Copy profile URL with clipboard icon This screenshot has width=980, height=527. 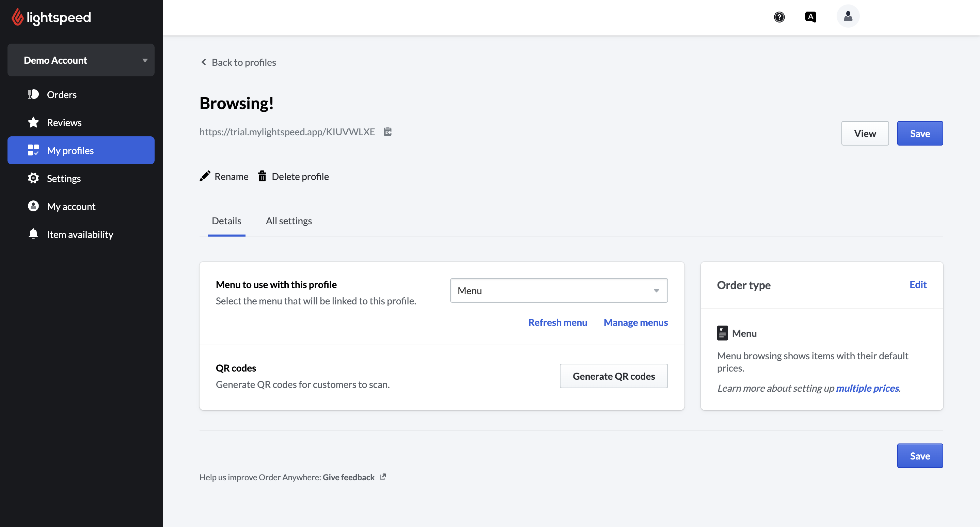pos(388,132)
